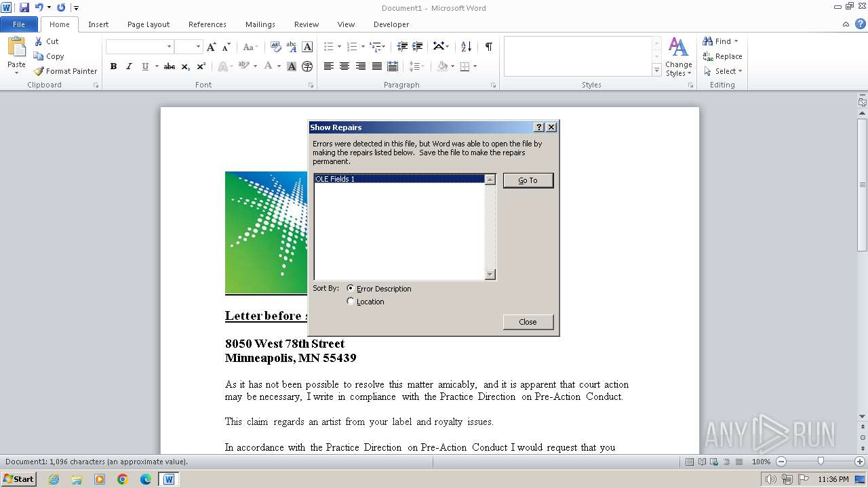868x488 pixels.
Task: Open Change Styles menu
Action: [678, 57]
